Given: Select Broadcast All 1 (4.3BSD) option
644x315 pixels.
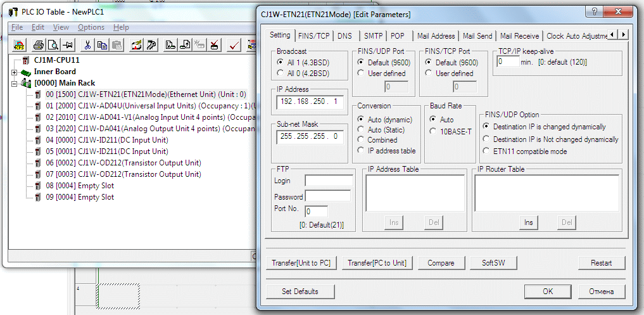Looking at the screenshot, I should tap(280, 63).
